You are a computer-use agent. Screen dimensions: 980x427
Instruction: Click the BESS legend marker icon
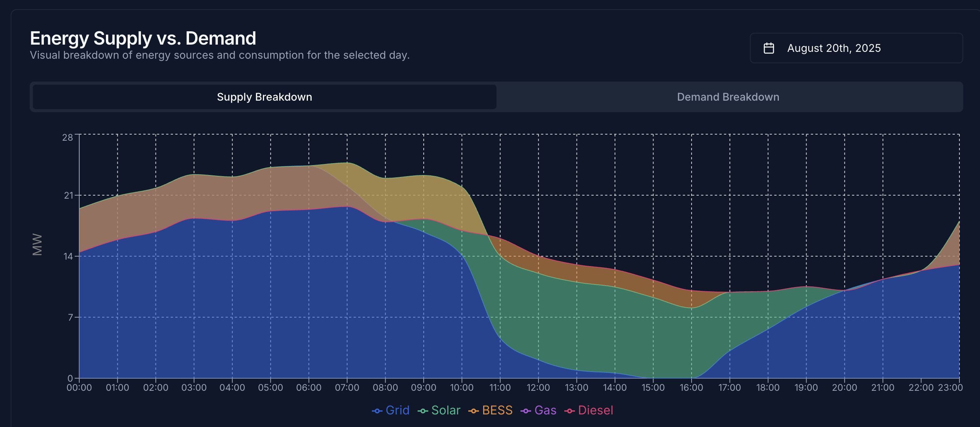(x=473, y=411)
